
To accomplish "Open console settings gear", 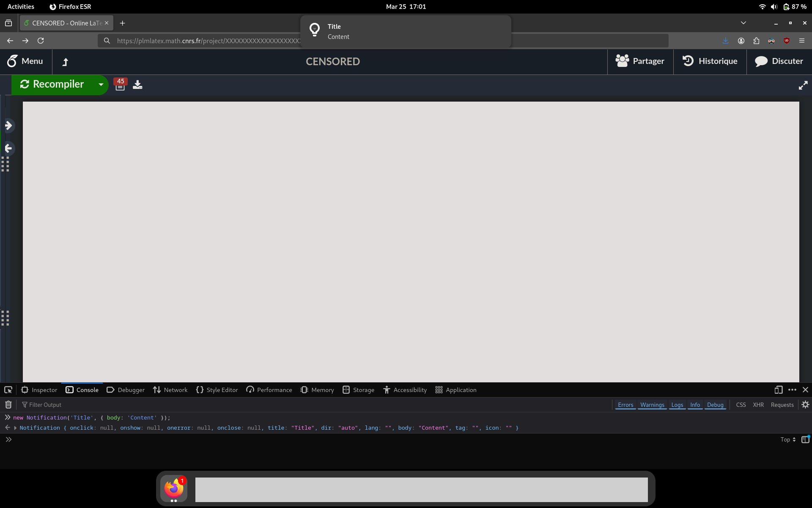I will [x=805, y=405].
